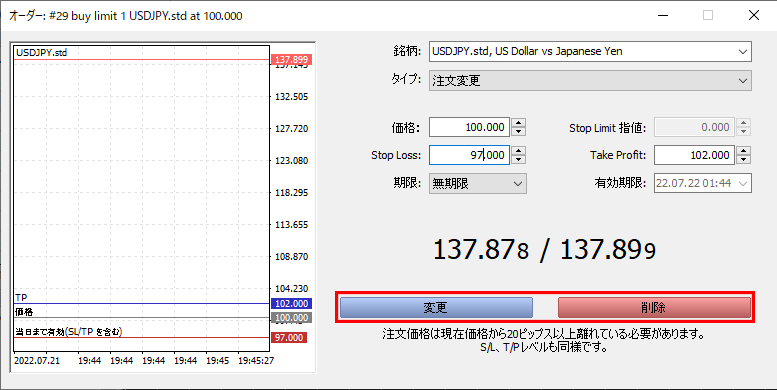Viewport: 777px width, 390px height.
Task: Click the 102.000 TP level label on chart
Action: [x=291, y=304]
